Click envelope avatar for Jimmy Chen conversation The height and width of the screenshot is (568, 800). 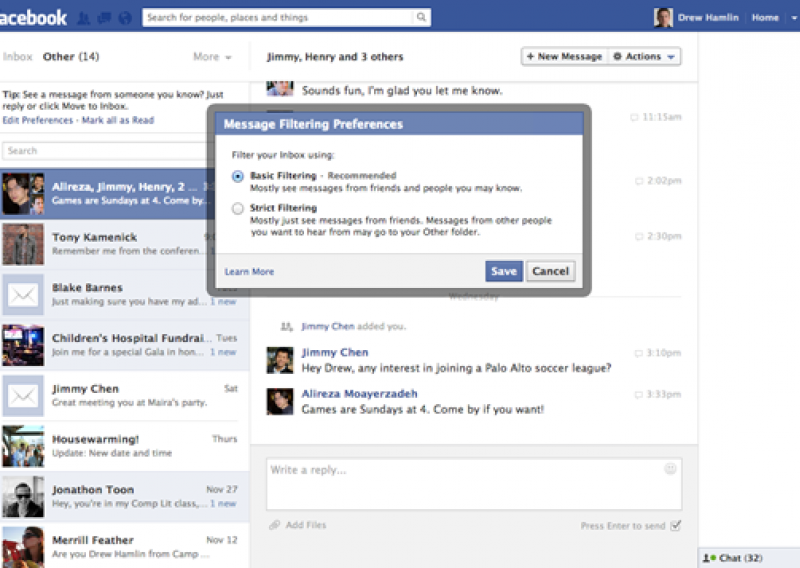point(23,396)
